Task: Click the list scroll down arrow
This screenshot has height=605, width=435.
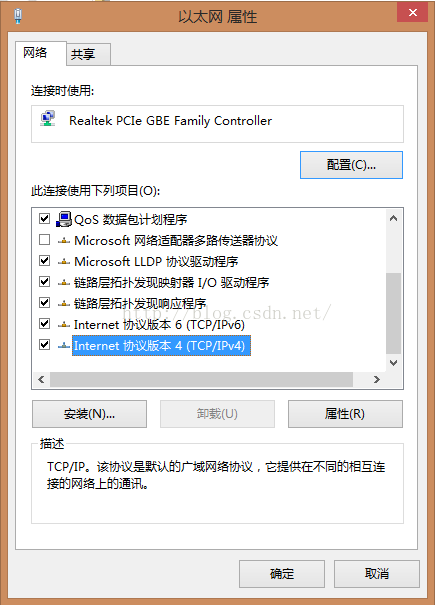Action: tap(393, 363)
